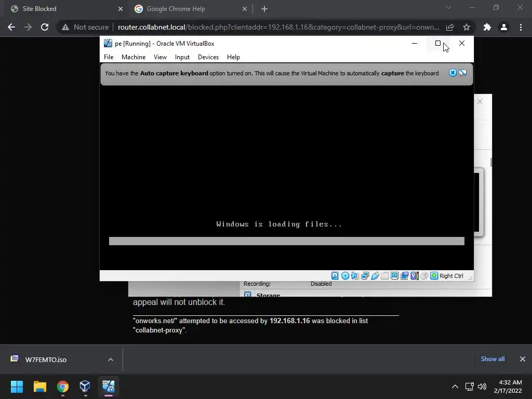Viewport: 532px width, 399px height.
Task: Open a new Chrome tab
Action: 264,9
